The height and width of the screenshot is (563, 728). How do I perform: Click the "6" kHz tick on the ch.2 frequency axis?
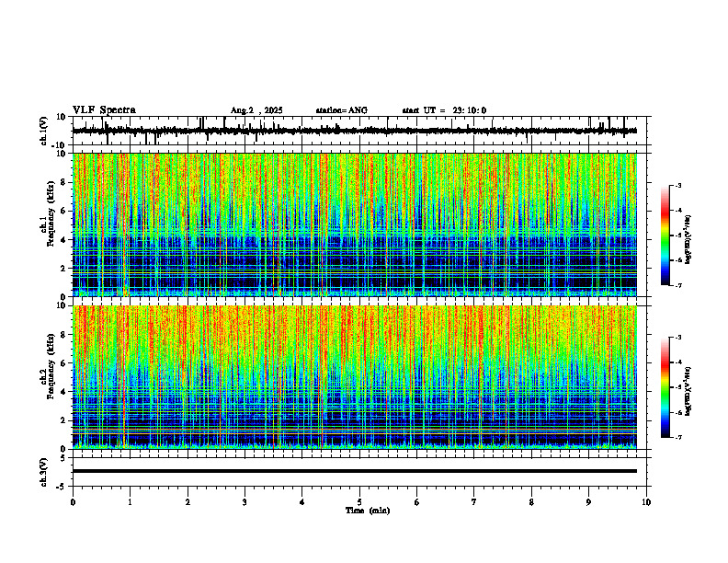pos(64,363)
